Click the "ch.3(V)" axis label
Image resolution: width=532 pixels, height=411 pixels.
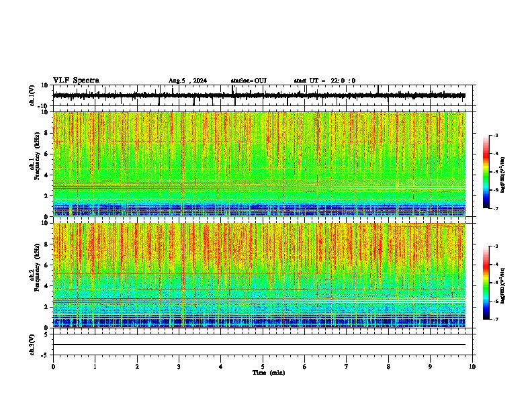32,345
